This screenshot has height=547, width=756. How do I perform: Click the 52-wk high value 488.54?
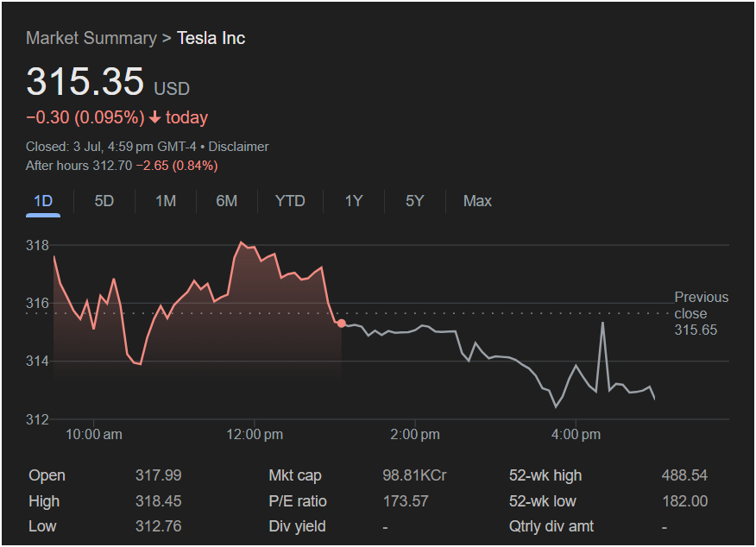(684, 475)
